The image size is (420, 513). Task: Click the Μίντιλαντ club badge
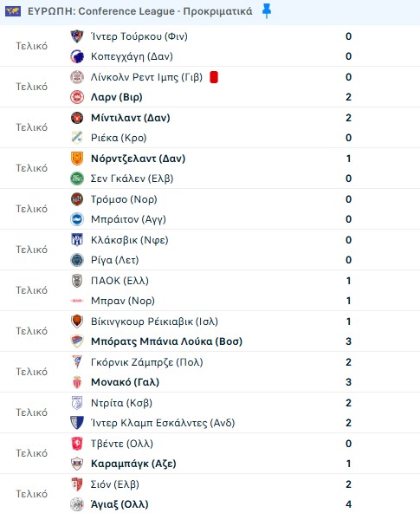click(77, 118)
